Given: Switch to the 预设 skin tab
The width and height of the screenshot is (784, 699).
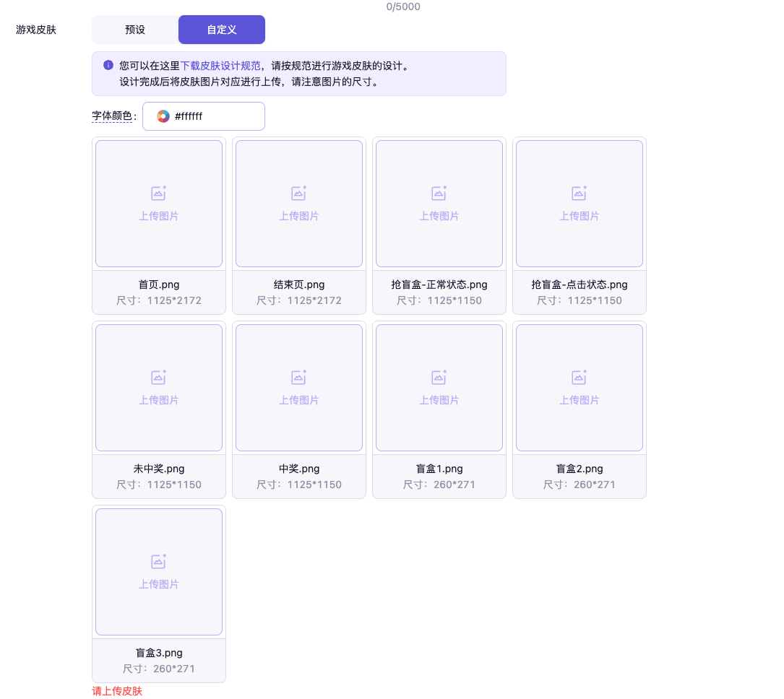Looking at the screenshot, I should click(x=135, y=30).
